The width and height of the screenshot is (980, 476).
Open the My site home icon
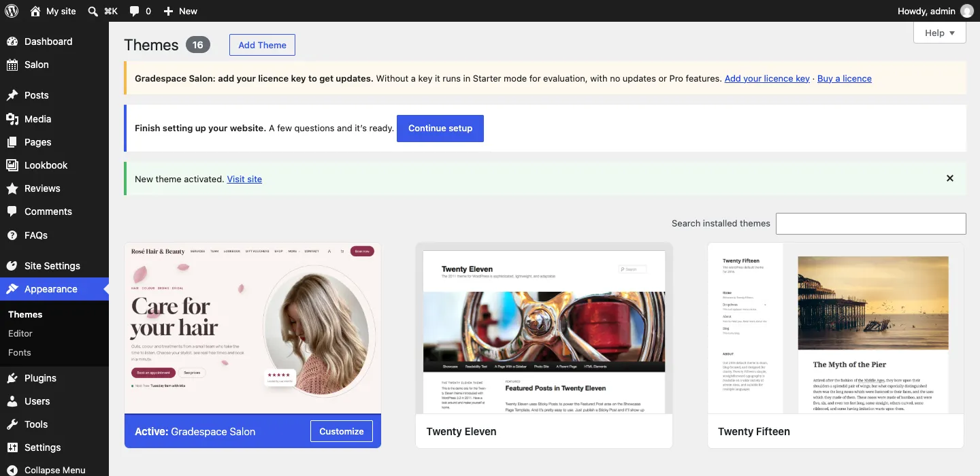[x=35, y=11]
